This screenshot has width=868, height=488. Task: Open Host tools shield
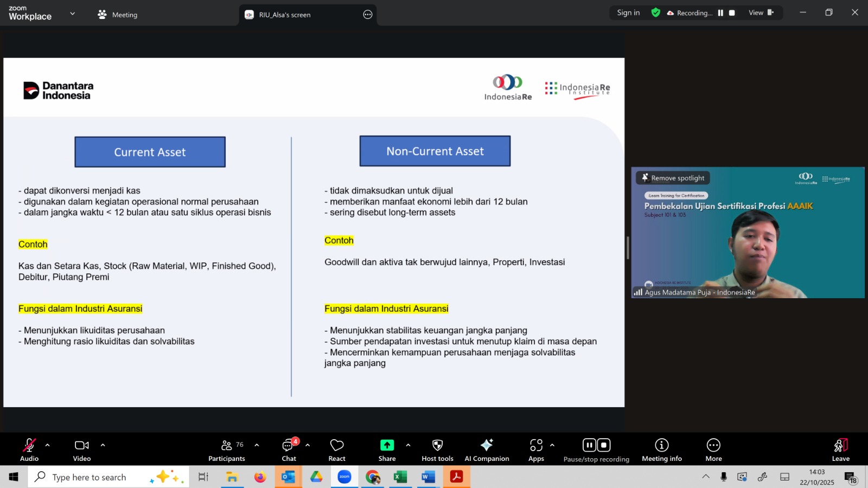point(437,450)
